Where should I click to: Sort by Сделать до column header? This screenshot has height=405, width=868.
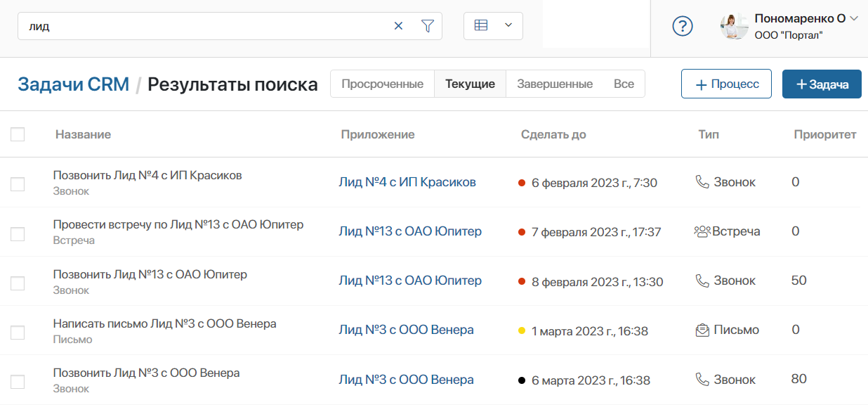pyautogui.click(x=553, y=134)
